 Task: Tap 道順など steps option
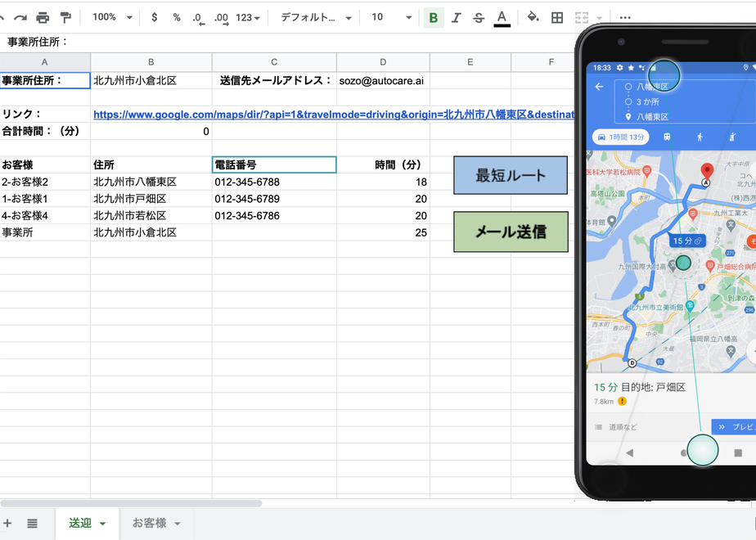(617, 427)
